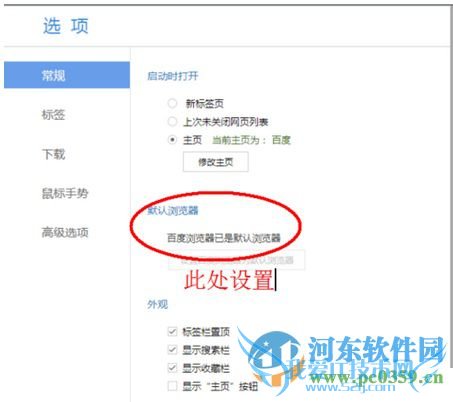Go to the 鼠标手势 settings tab

pos(65,193)
